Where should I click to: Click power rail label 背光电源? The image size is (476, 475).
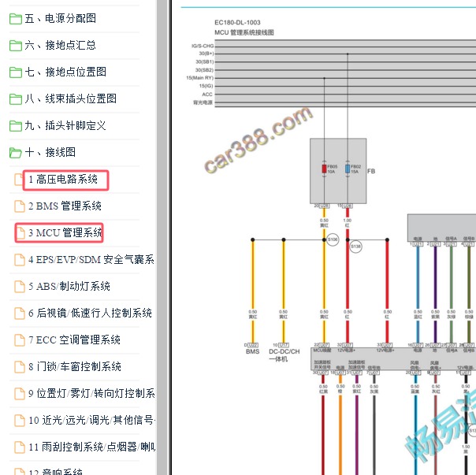tap(203, 102)
